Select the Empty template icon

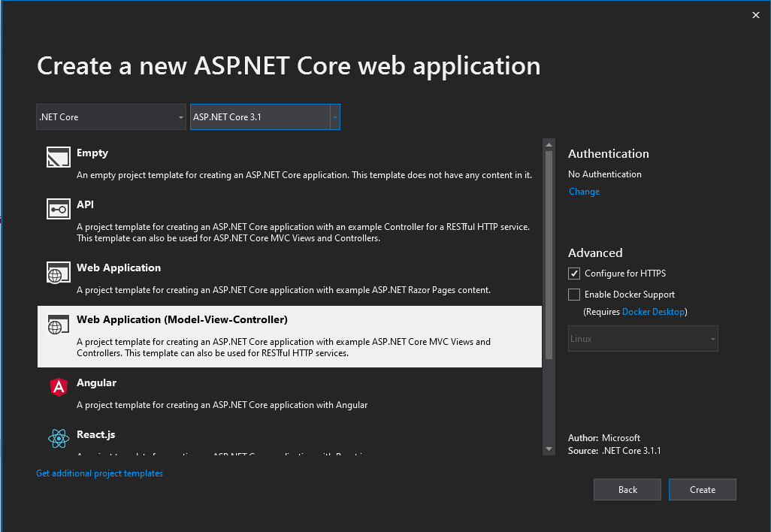tap(59, 157)
